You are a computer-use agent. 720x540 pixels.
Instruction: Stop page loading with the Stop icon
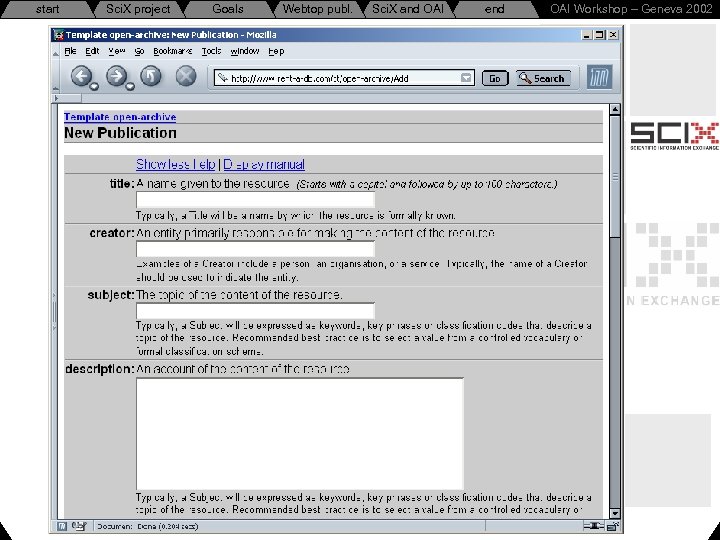[186, 76]
